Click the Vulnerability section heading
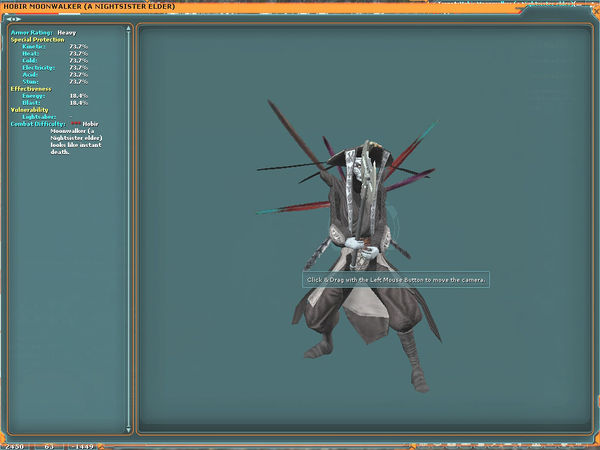This screenshot has width=600, height=450. [x=31, y=109]
